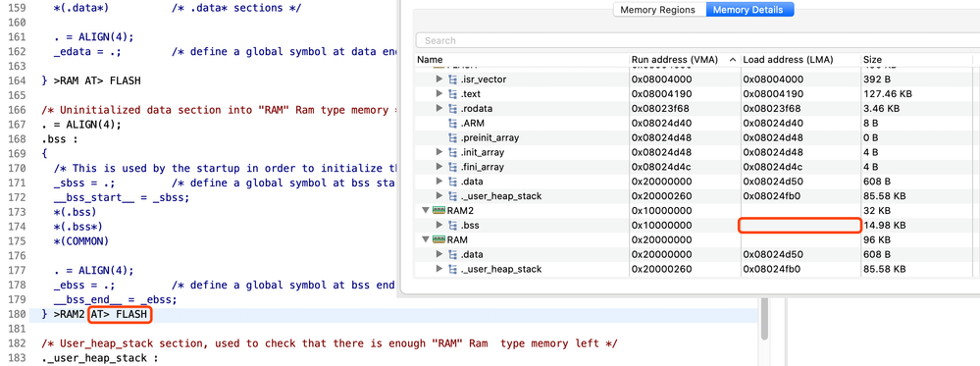
Task: Click the .ARM section icon
Action: point(452,124)
